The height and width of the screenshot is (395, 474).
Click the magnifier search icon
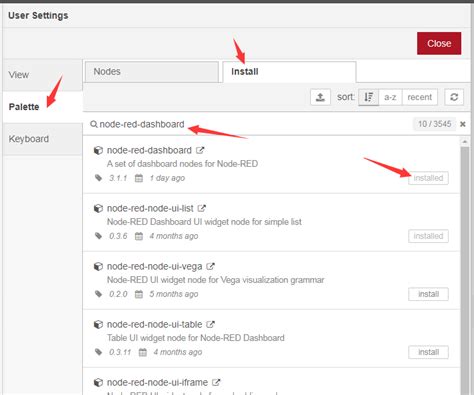tap(94, 124)
